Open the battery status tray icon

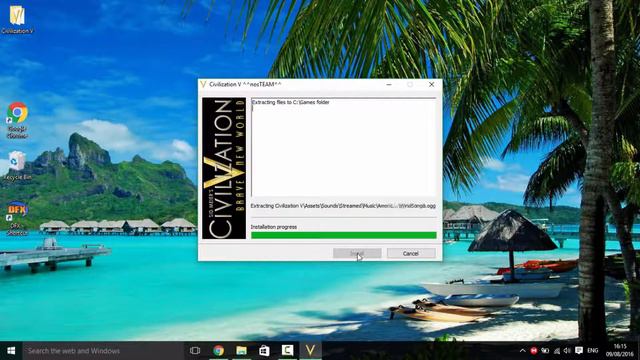click(545, 351)
